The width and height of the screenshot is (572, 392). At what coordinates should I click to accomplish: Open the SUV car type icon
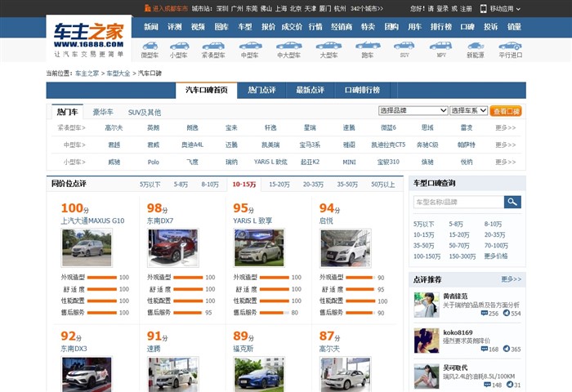[x=404, y=46]
